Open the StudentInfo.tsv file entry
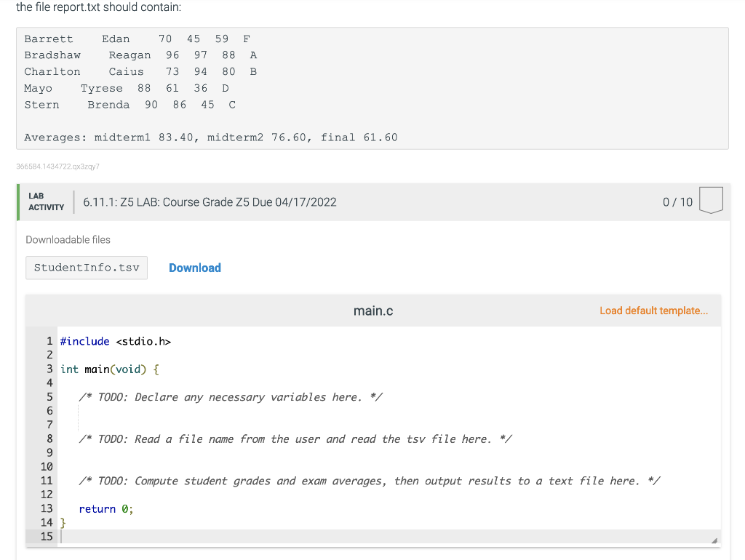This screenshot has width=745, height=560. click(x=86, y=268)
